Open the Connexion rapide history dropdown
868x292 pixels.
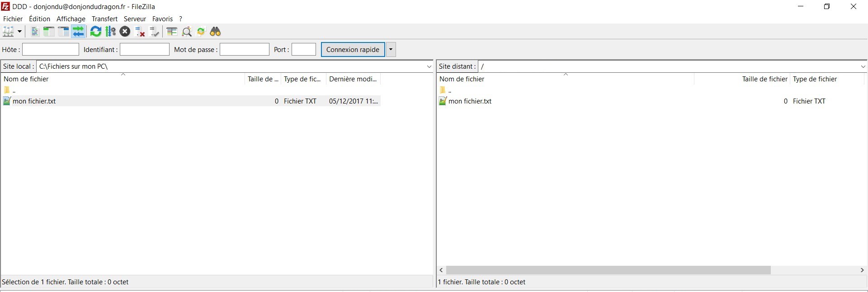coord(391,50)
